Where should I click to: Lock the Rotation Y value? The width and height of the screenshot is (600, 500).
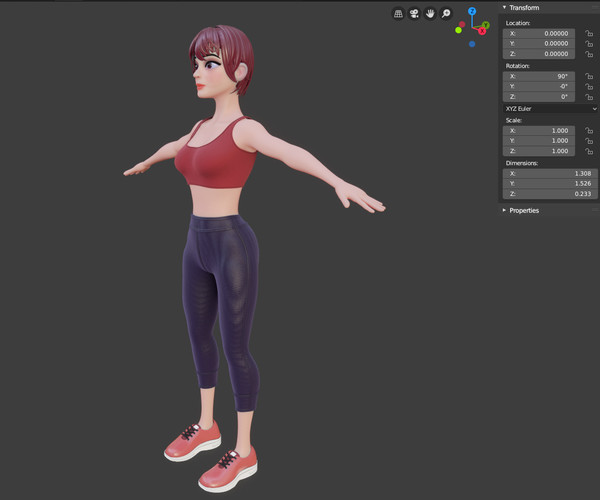tap(589, 86)
